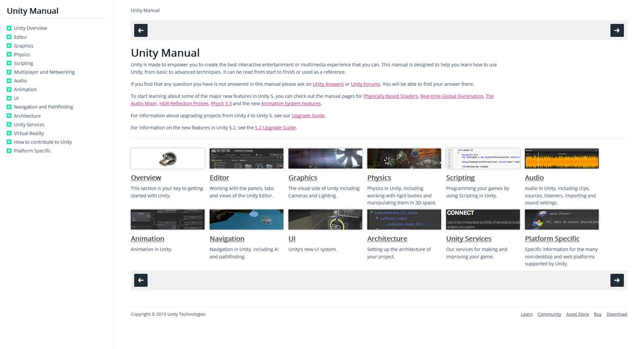Click the Architecture hierarchy thumbnail image
This screenshot has height=349, width=644.
(404, 219)
